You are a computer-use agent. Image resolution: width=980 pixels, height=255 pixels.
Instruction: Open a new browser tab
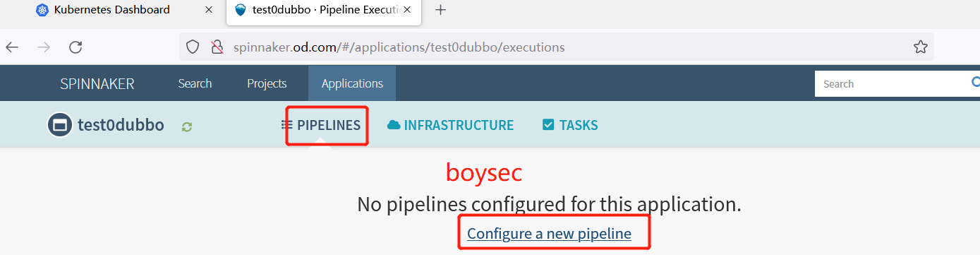pos(441,10)
